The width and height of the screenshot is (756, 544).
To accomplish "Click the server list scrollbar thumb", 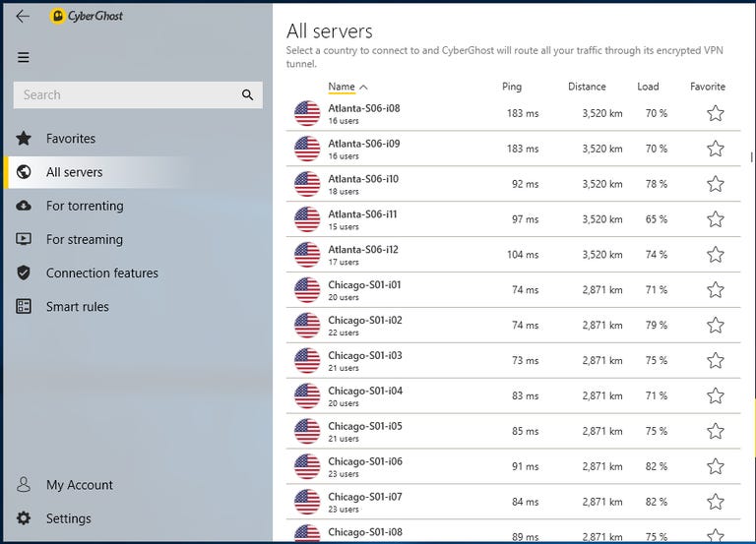I will [751, 157].
